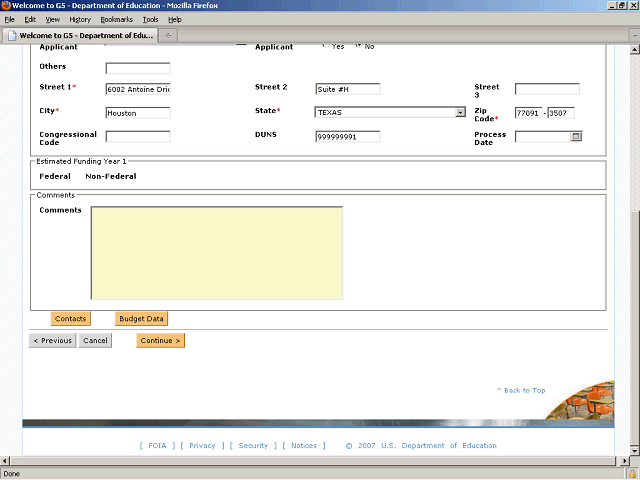Image resolution: width=640 pixels, height=480 pixels.
Task: Click the Zip Code field showing 77091
Action: pos(528,113)
